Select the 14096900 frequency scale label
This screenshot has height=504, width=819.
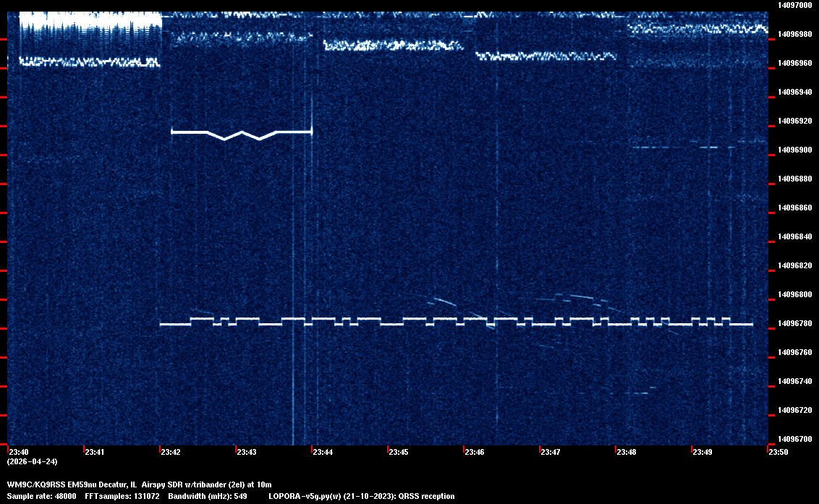click(794, 150)
